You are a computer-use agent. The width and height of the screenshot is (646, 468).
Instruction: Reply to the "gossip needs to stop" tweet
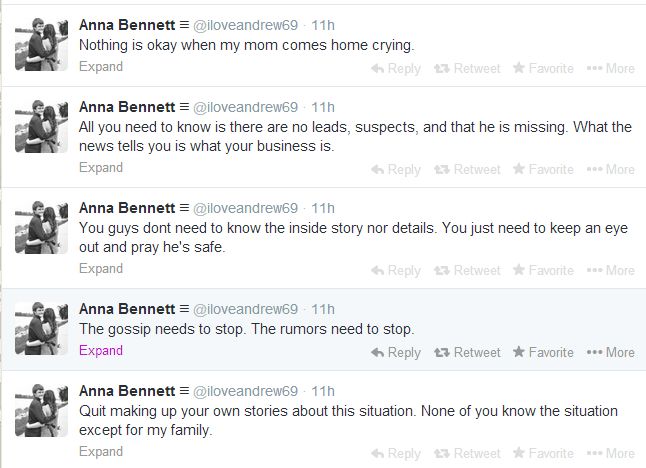coord(395,353)
